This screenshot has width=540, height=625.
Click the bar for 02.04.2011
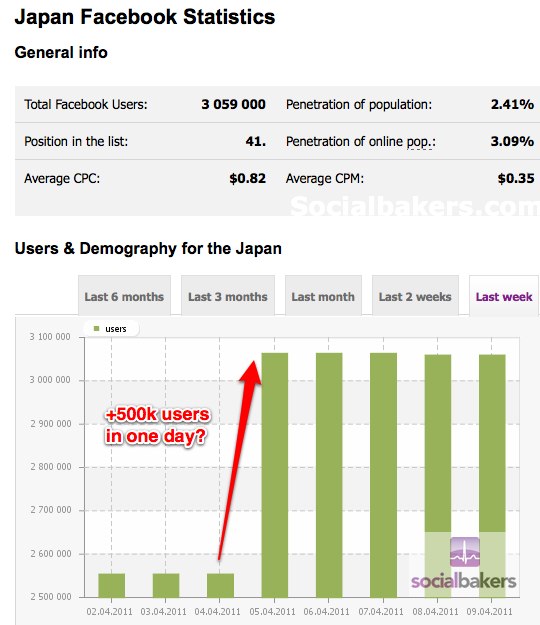[112, 585]
